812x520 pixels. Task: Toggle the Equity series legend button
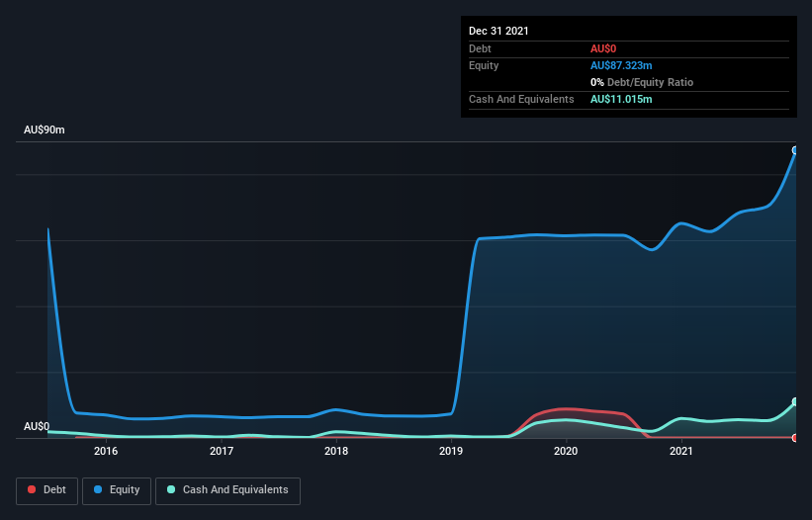click(x=117, y=490)
